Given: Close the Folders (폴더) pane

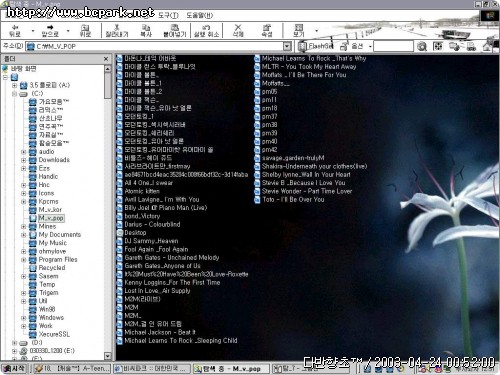Looking at the screenshot, I should coord(106,59).
